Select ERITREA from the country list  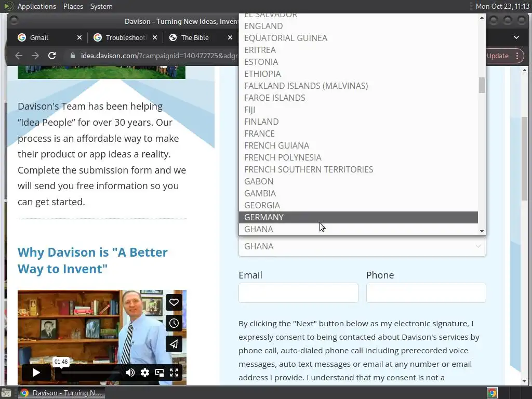[x=358, y=50]
